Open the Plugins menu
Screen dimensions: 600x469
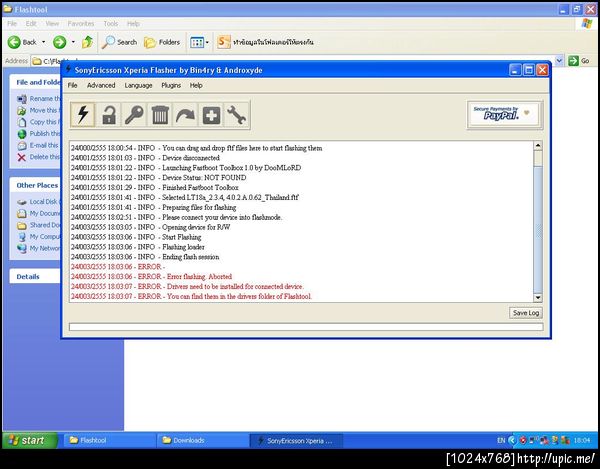(x=171, y=85)
